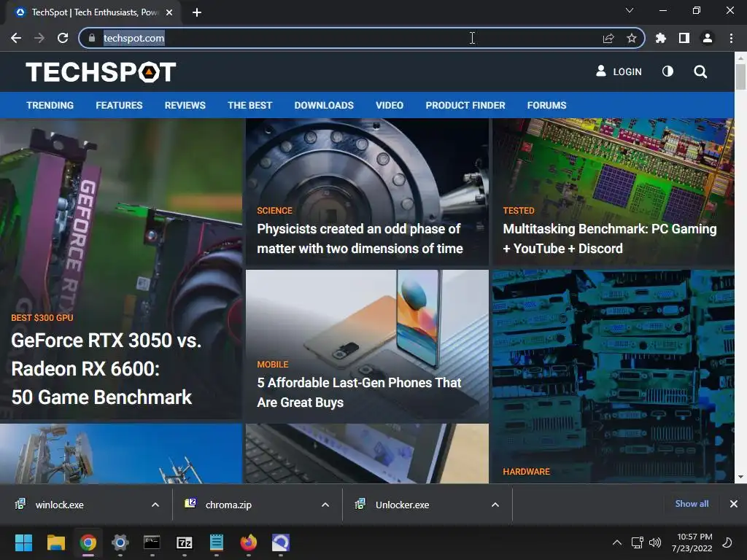Open 5 Affordable Last-Gen Phones article
This screenshot has height=560, width=747.
(359, 392)
